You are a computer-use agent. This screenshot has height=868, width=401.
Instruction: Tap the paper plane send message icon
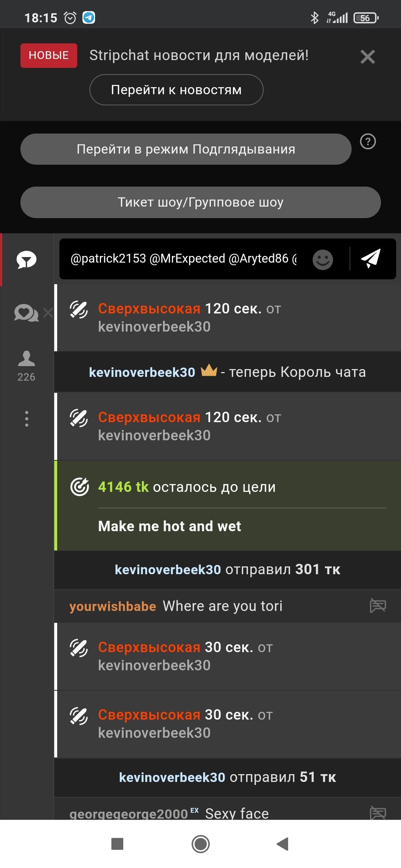click(x=371, y=259)
